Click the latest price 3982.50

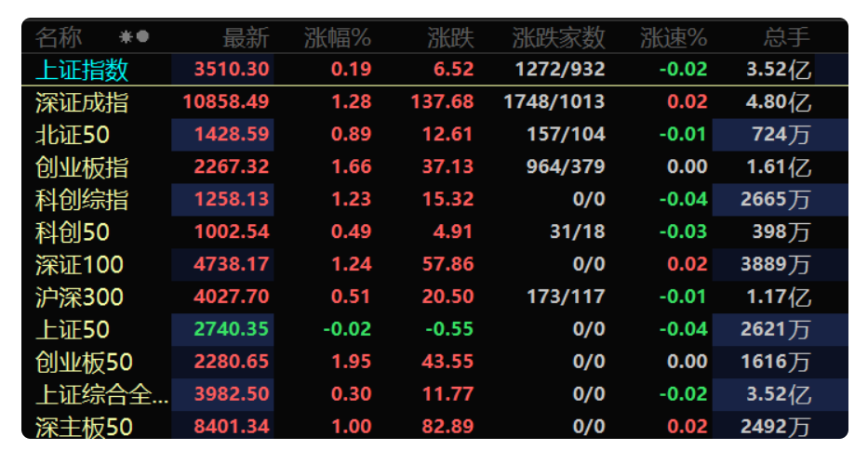(x=232, y=394)
